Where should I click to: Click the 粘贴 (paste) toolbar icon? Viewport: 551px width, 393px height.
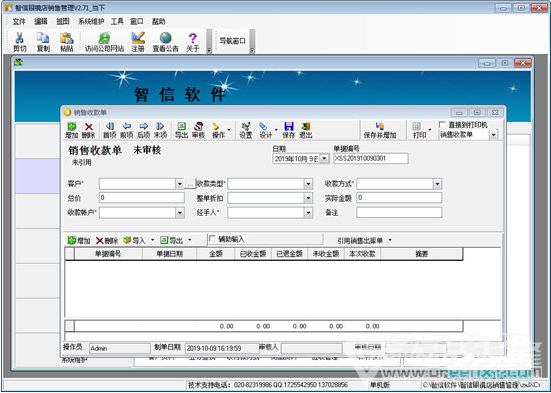coord(66,38)
